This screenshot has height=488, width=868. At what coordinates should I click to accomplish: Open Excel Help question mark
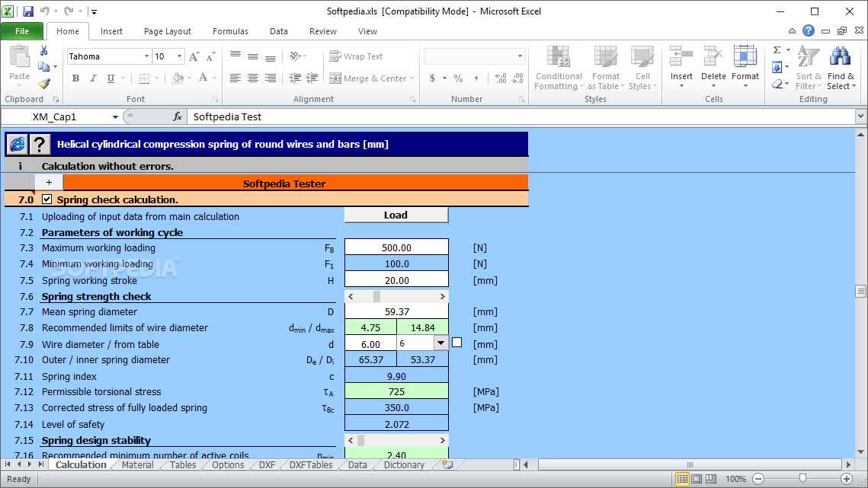[x=809, y=31]
